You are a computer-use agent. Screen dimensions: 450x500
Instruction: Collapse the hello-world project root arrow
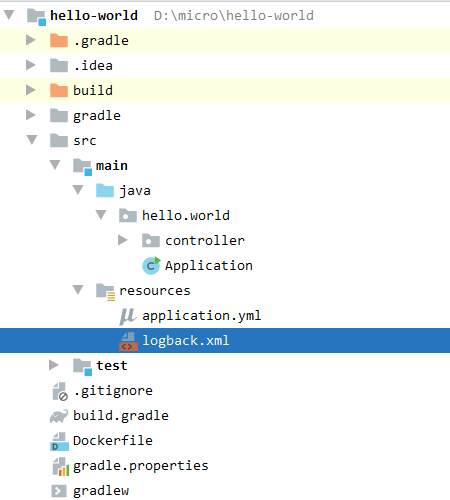(9, 15)
